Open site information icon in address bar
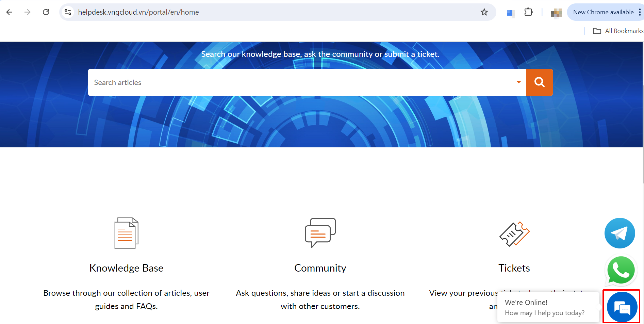This screenshot has width=644, height=324. 68,12
